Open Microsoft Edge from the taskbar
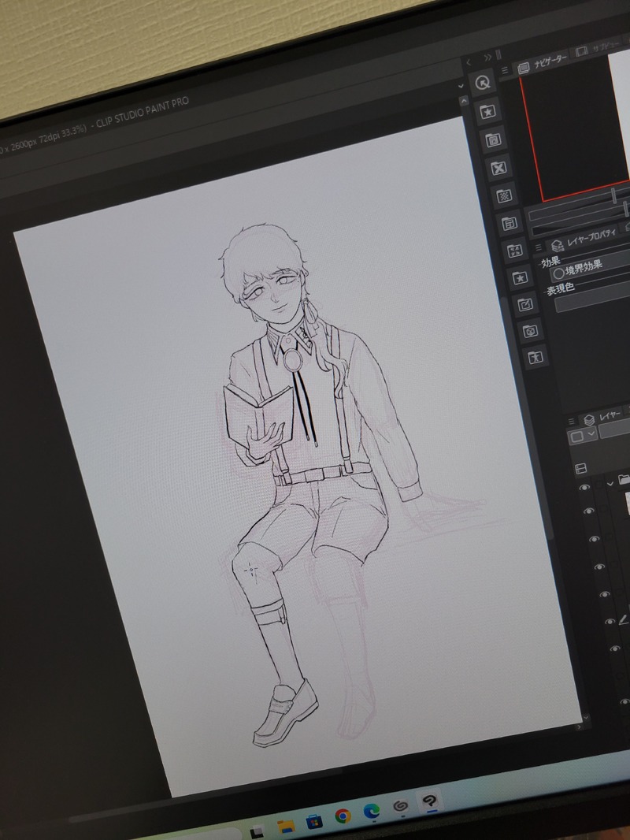Viewport: 630px width, 840px height. pyautogui.click(x=372, y=811)
